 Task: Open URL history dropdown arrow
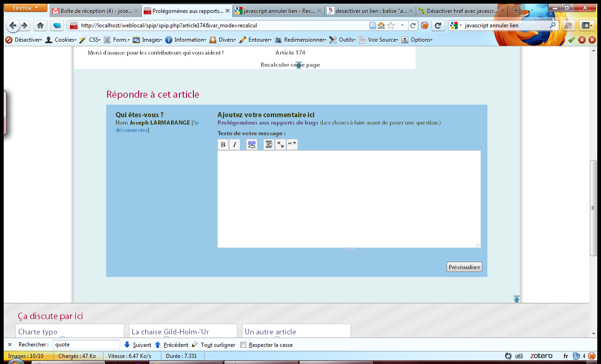coord(402,25)
